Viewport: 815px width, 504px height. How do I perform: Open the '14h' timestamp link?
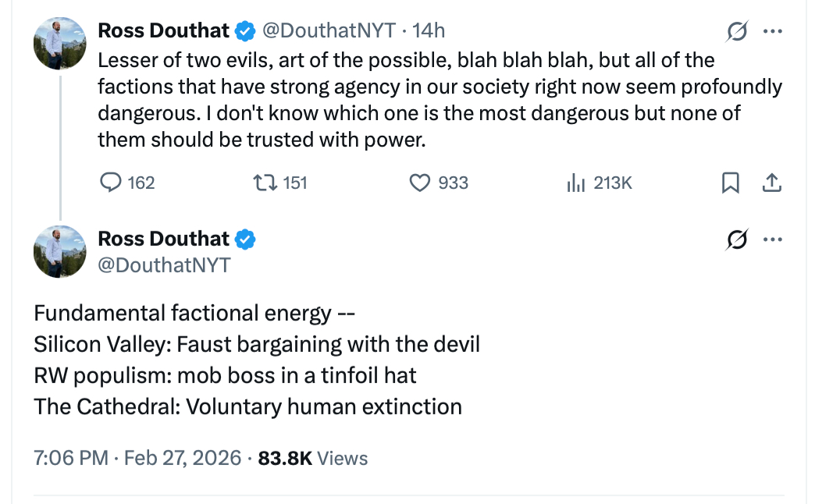429,31
